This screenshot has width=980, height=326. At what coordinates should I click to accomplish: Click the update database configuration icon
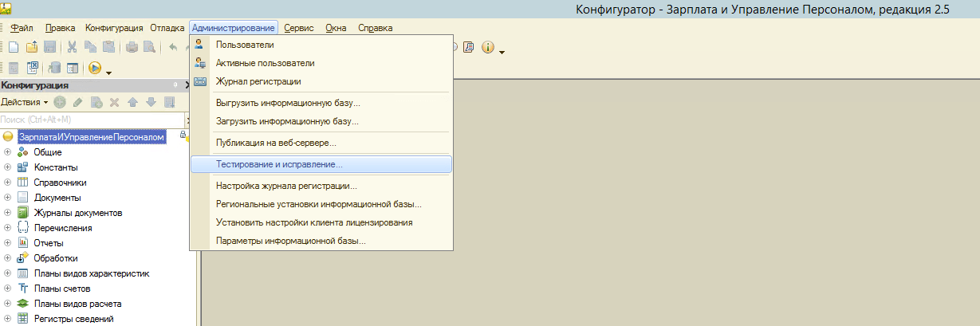[x=55, y=69]
